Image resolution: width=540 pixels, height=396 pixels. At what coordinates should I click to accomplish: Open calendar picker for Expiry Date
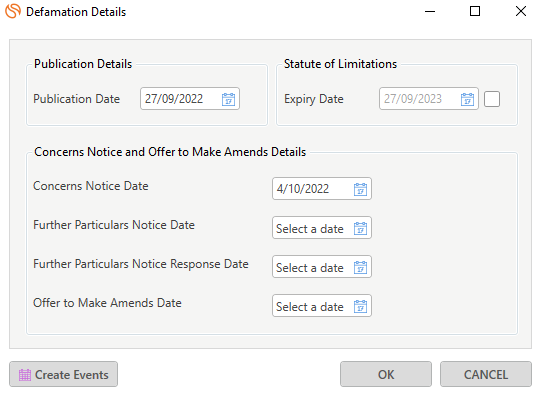[467, 99]
